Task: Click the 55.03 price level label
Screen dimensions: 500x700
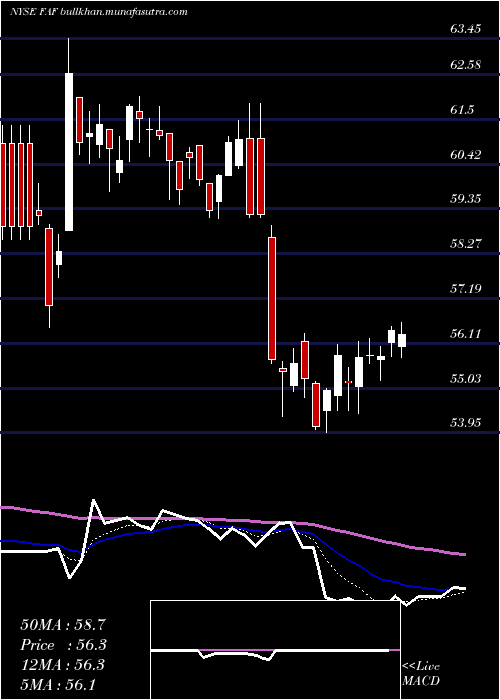Action: (466, 379)
